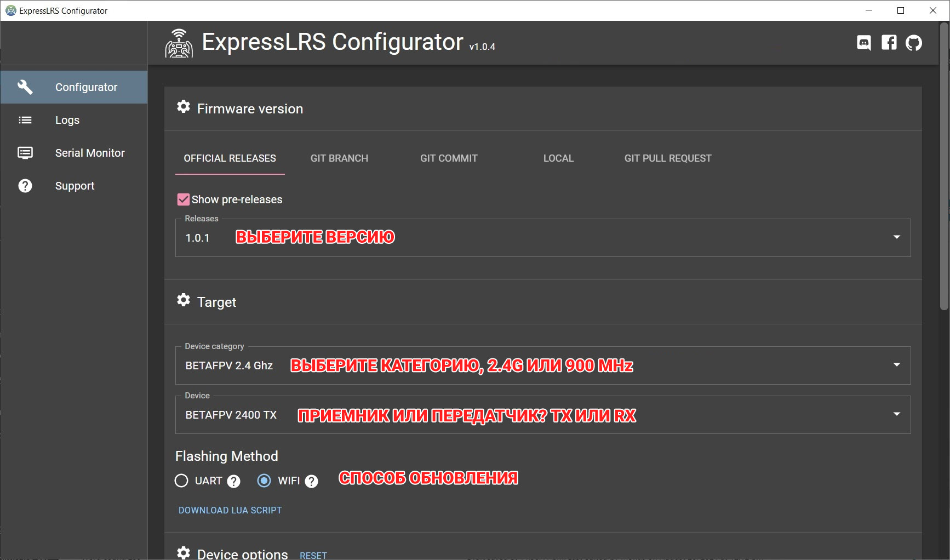Click the 1.0.1 release value
Viewport: 950px width, 560px height.
(x=198, y=238)
